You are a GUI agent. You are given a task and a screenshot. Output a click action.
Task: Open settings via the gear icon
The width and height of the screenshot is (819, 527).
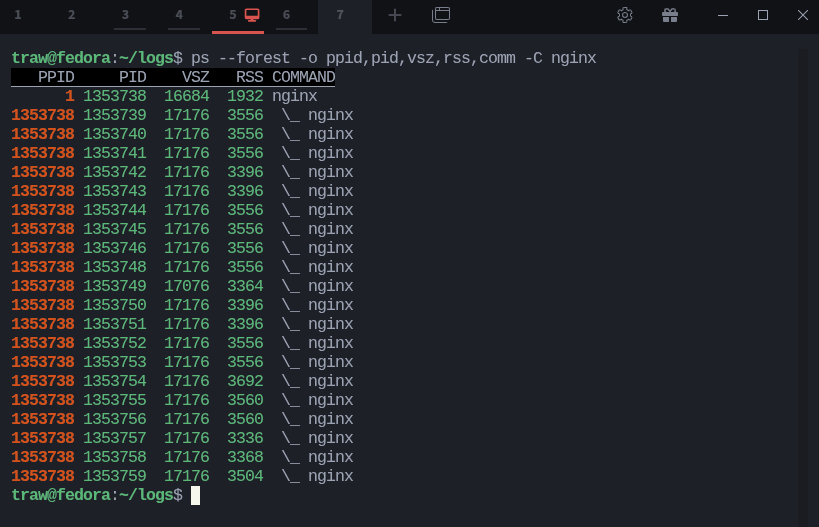coord(625,15)
